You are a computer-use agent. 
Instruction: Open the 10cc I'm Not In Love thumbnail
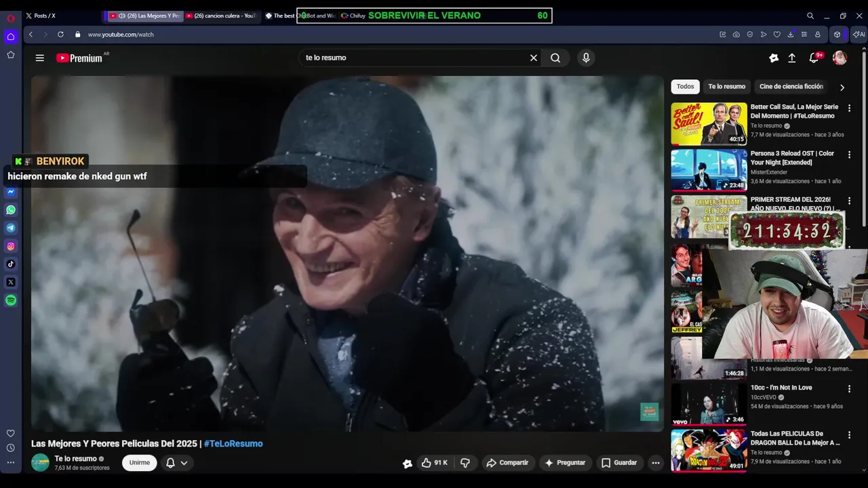coord(709,405)
